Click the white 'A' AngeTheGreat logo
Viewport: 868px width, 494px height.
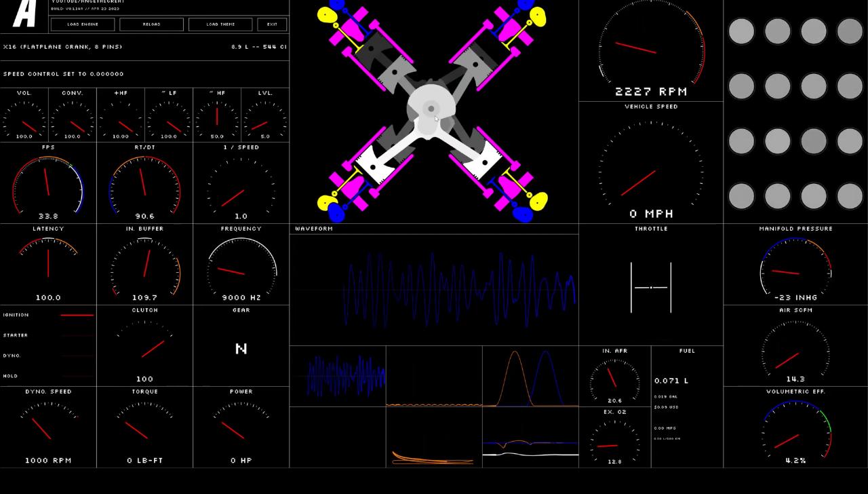click(x=24, y=14)
